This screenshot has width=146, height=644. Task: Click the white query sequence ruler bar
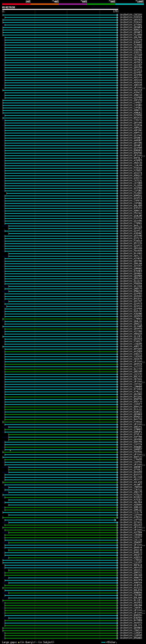[60, 10]
